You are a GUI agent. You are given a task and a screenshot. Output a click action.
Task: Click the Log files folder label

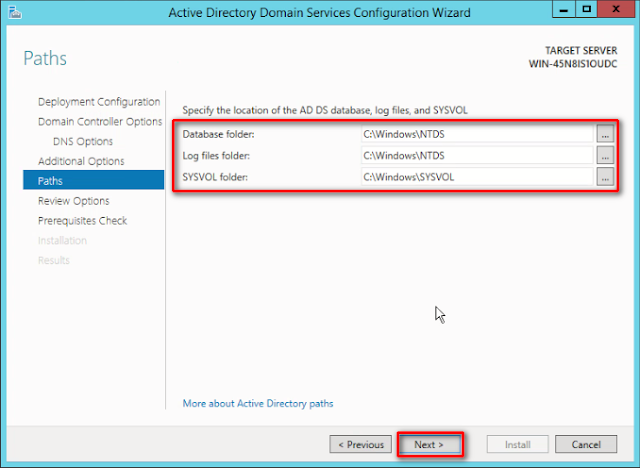pos(216,156)
